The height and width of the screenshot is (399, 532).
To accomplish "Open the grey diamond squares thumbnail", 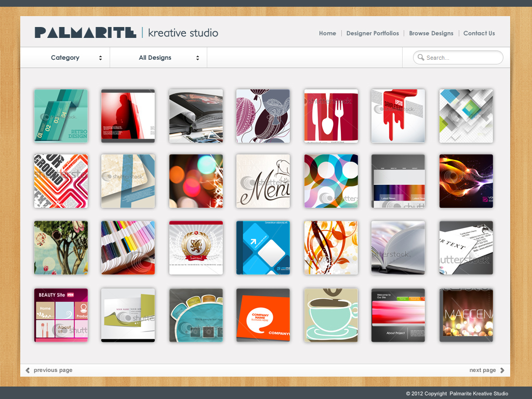I will 466,116.
